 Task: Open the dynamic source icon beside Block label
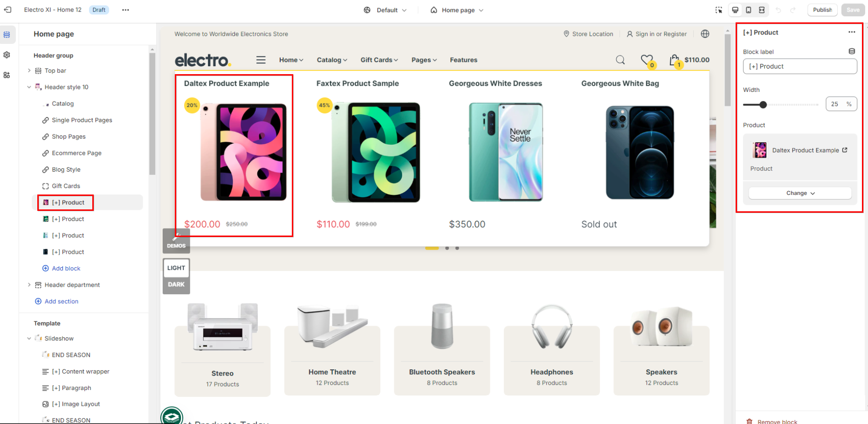click(852, 51)
